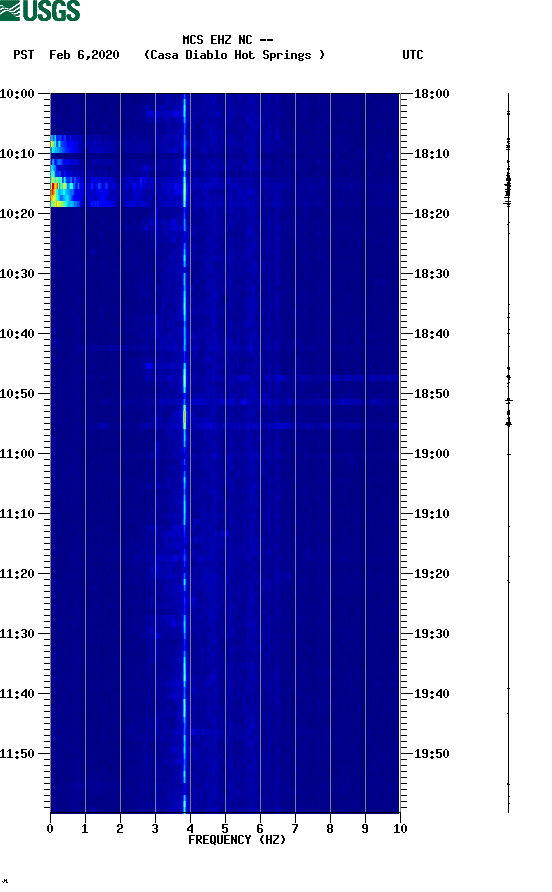Click the 11:40 PST time label

(17, 693)
